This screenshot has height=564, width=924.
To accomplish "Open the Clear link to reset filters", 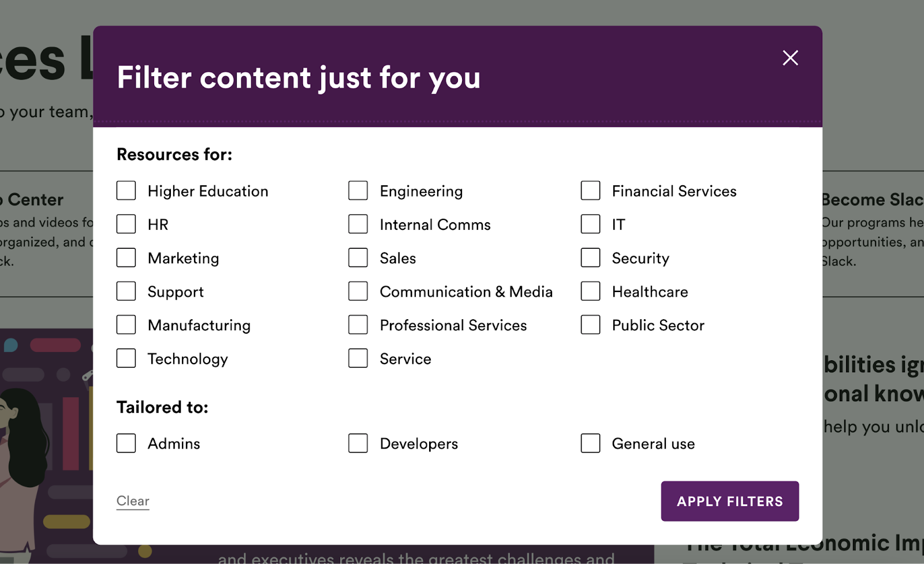I will coord(132,500).
